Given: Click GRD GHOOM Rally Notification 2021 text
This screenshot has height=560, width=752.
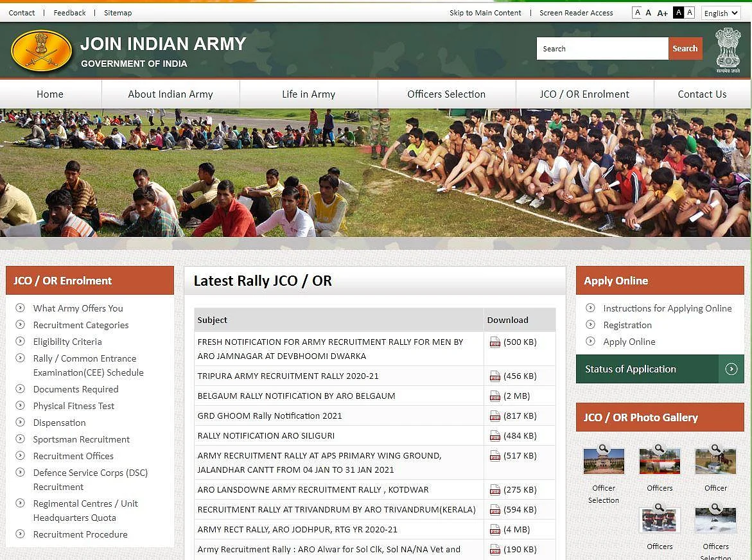Looking at the screenshot, I should point(270,416).
